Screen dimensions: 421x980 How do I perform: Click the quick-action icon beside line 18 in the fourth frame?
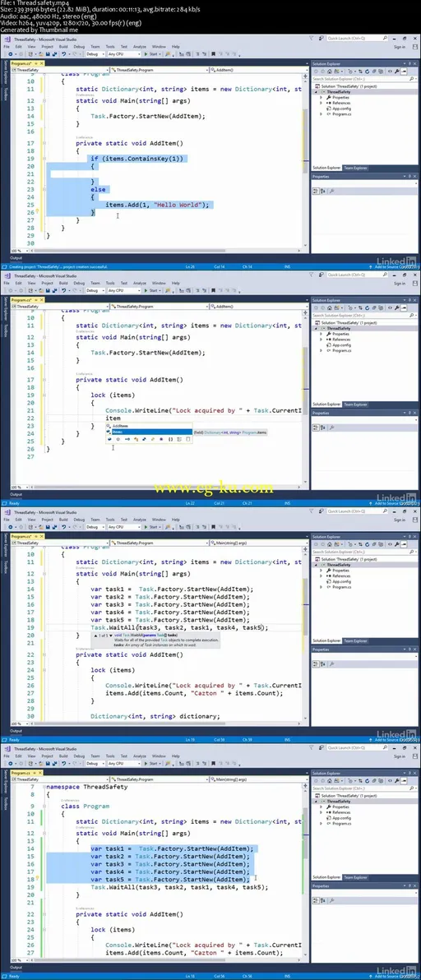tap(38, 879)
